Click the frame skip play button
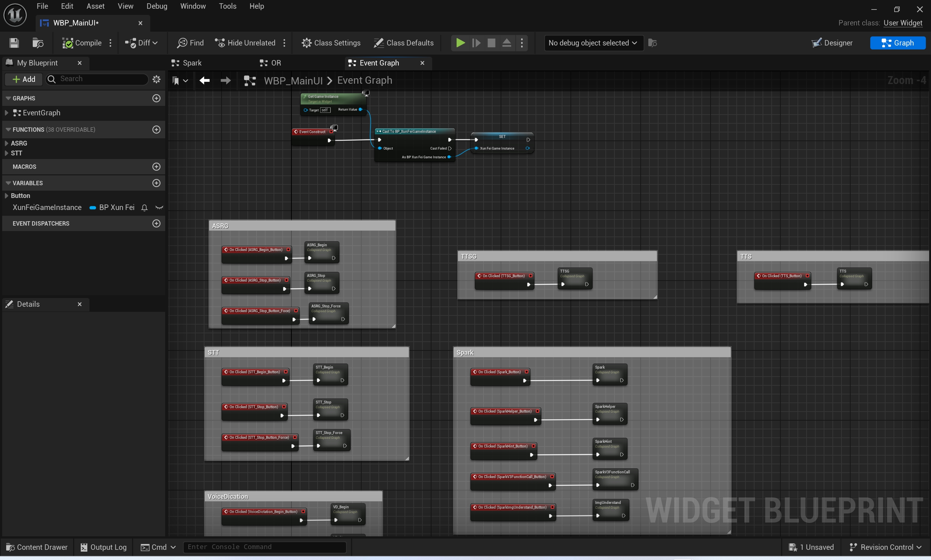The height and width of the screenshot is (560, 931). point(476,43)
